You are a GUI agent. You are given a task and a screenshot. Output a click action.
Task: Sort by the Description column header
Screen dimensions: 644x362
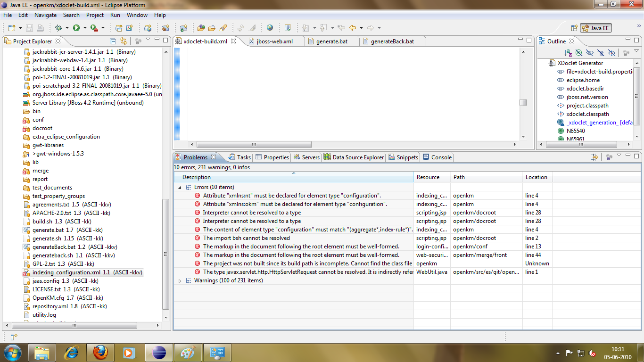[294, 177]
